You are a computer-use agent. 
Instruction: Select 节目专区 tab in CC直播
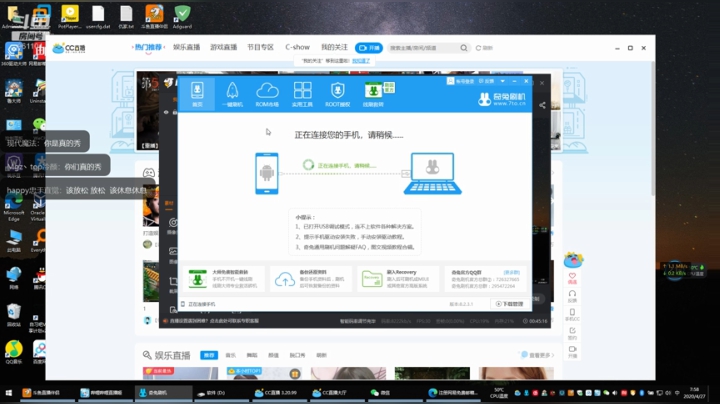click(x=260, y=47)
